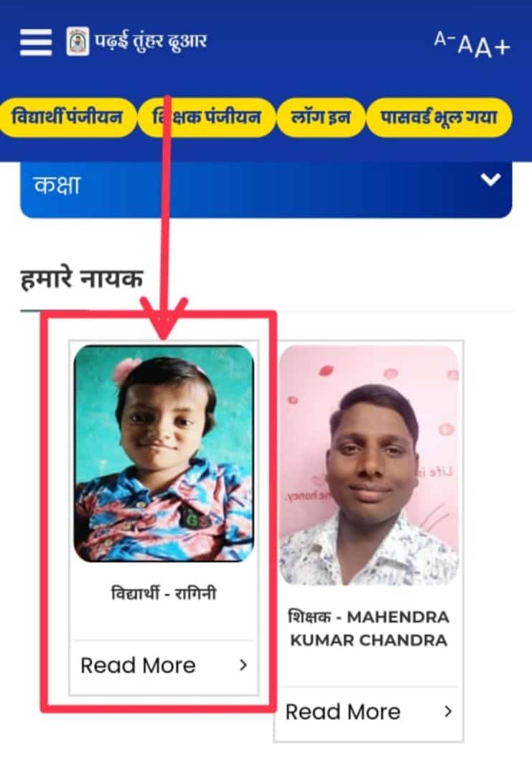Read More about teacher Mahendra Kumar Chandra
Screen dimensions: 532x776
342,711
